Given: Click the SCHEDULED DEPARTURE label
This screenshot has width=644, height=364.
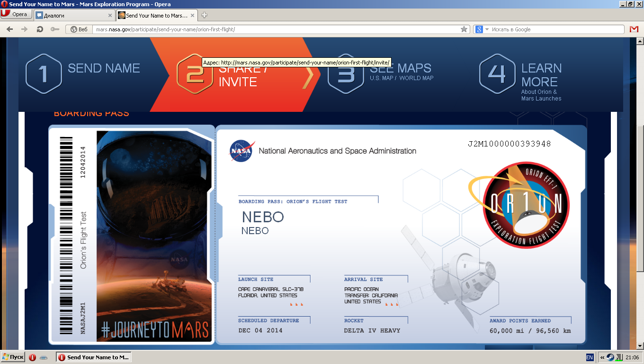Looking at the screenshot, I should [268, 321].
